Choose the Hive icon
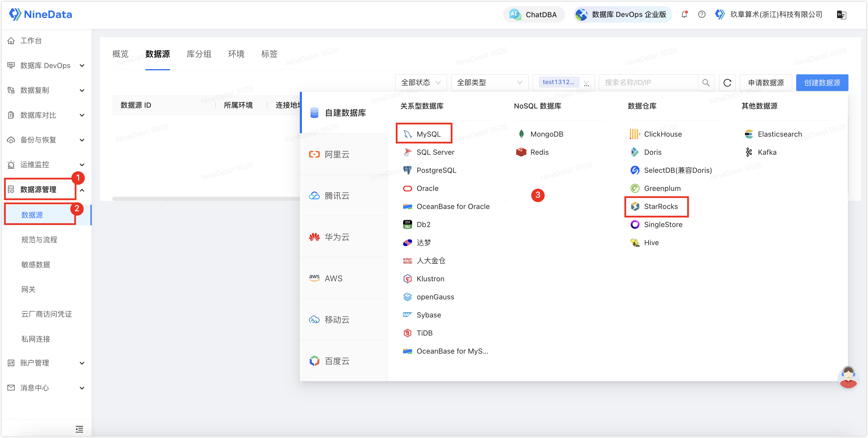Image resolution: width=868 pixels, height=438 pixels. click(x=635, y=243)
